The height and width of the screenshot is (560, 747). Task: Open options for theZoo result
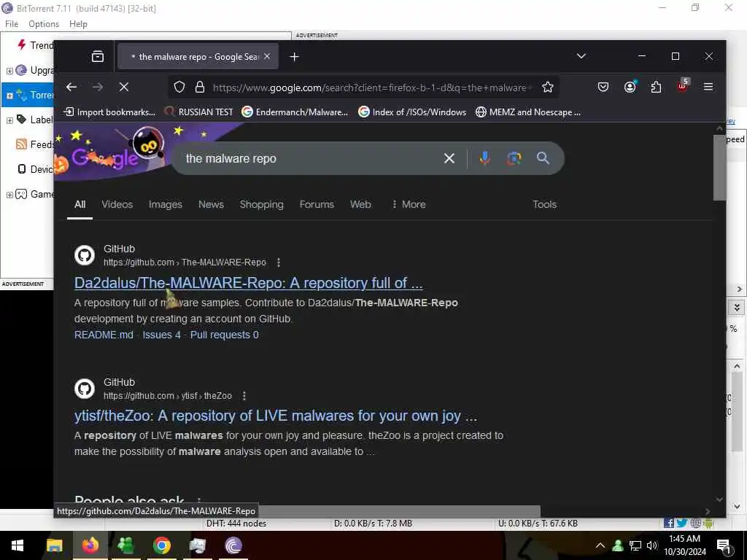pyautogui.click(x=244, y=396)
